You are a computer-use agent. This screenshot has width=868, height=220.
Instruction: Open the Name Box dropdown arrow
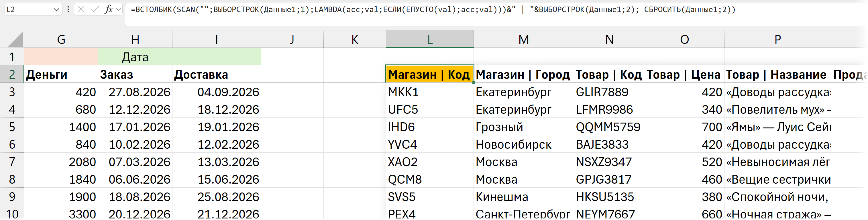[x=56, y=10]
